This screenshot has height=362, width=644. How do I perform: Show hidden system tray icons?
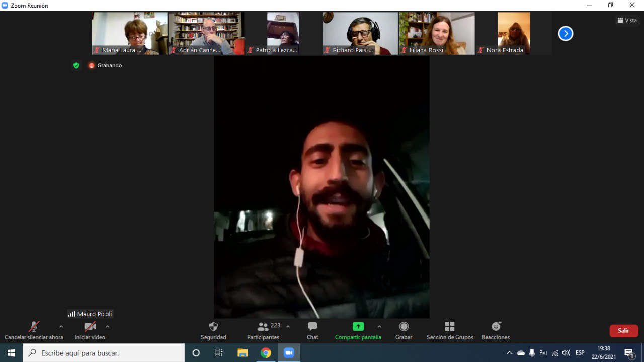(509, 353)
